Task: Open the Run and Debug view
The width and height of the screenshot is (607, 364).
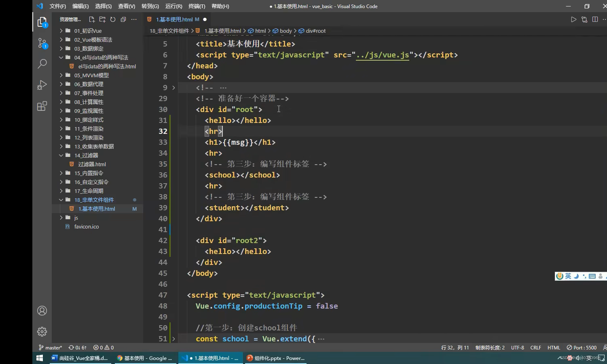Action: [x=42, y=85]
